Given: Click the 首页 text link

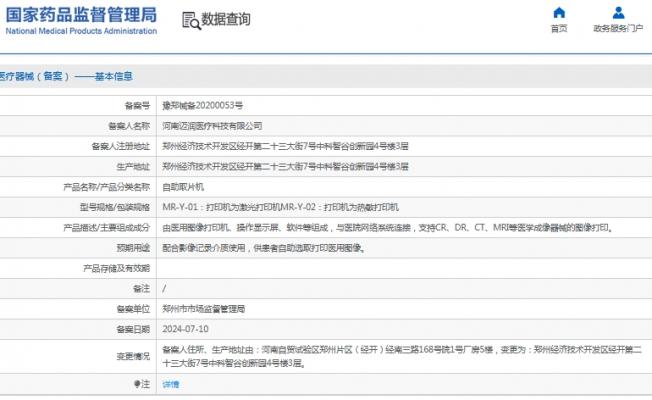Looking at the screenshot, I should [559, 28].
